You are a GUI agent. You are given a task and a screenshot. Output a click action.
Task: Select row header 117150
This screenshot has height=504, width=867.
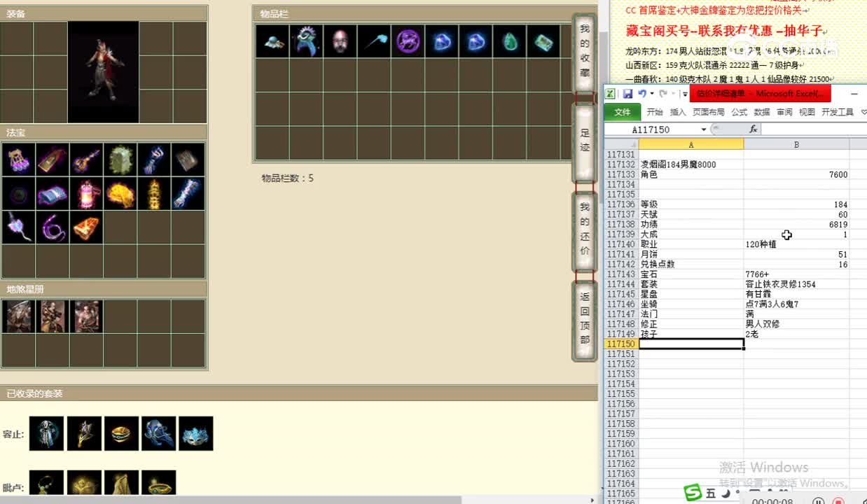(621, 344)
